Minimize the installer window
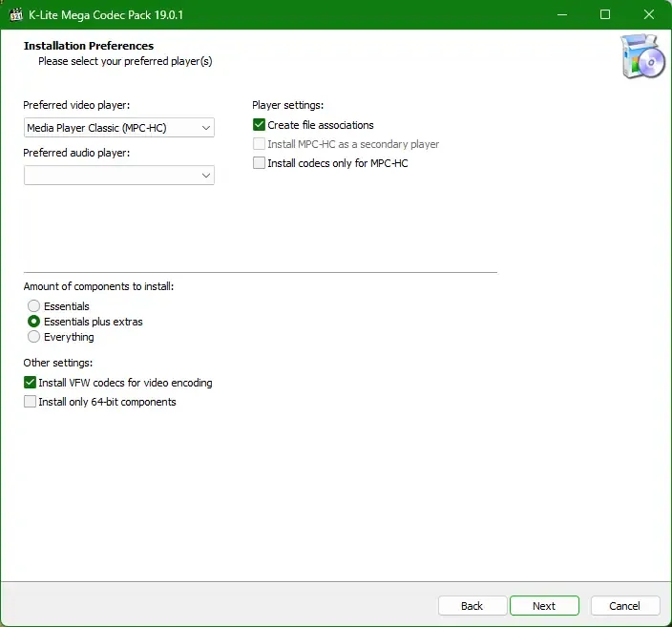672x627 pixels. pyautogui.click(x=562, y=14)
